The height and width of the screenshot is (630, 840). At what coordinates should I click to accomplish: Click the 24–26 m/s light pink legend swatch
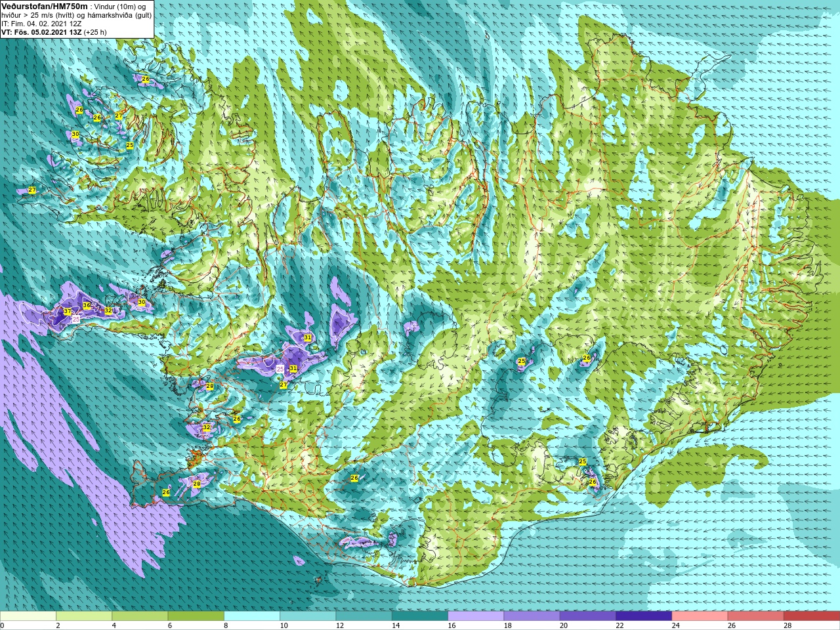pos(700,616)
